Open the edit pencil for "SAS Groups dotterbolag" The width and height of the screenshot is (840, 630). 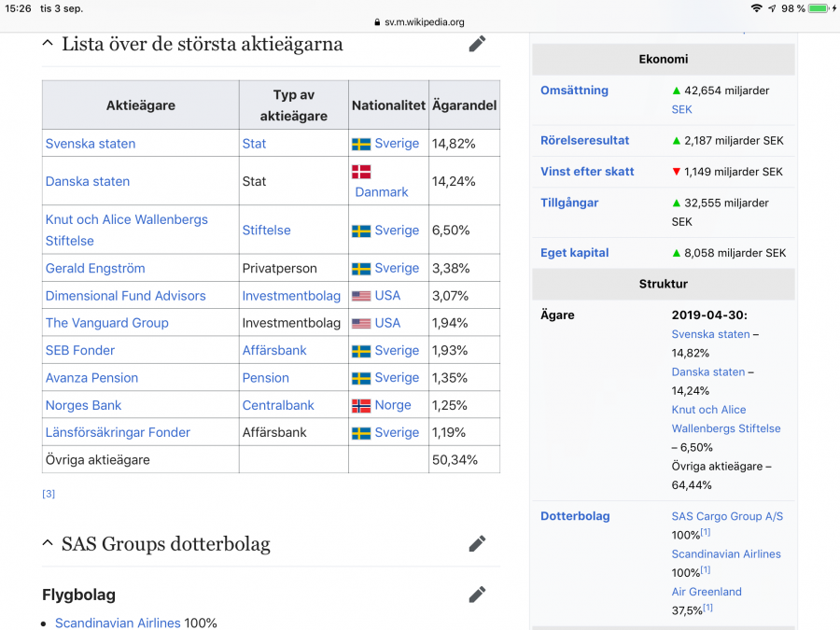point(477,543)
